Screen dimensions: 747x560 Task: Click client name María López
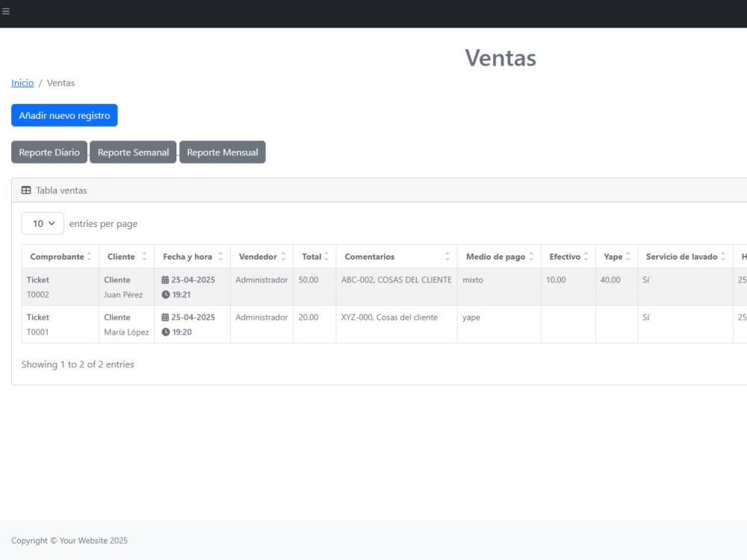pyautogui.click(x=126, y=332)
